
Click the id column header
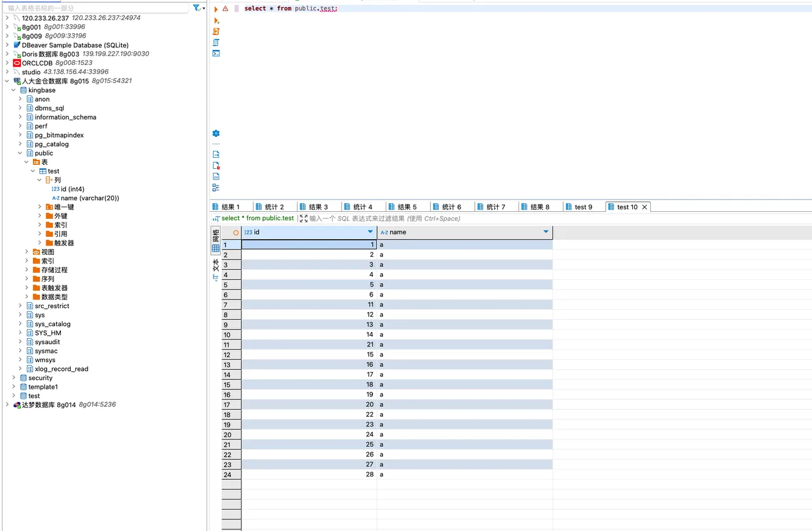click(309, 232)
